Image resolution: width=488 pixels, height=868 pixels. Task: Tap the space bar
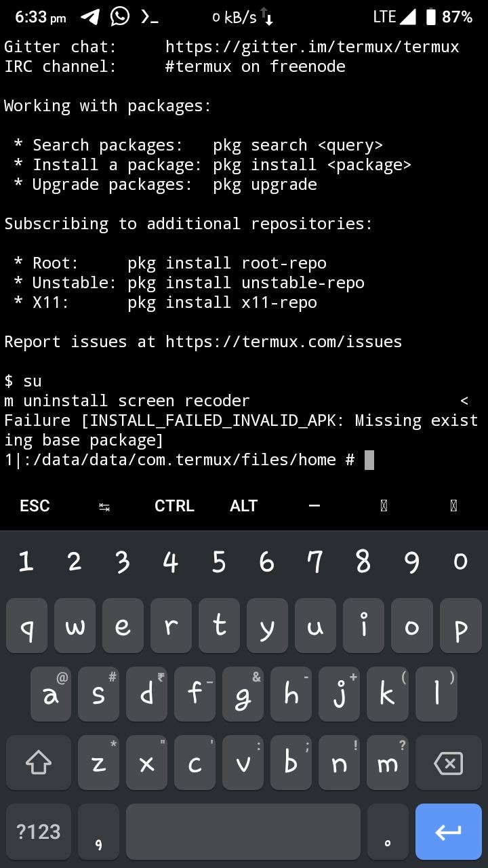pyautogui.click(x=243, y=832)
